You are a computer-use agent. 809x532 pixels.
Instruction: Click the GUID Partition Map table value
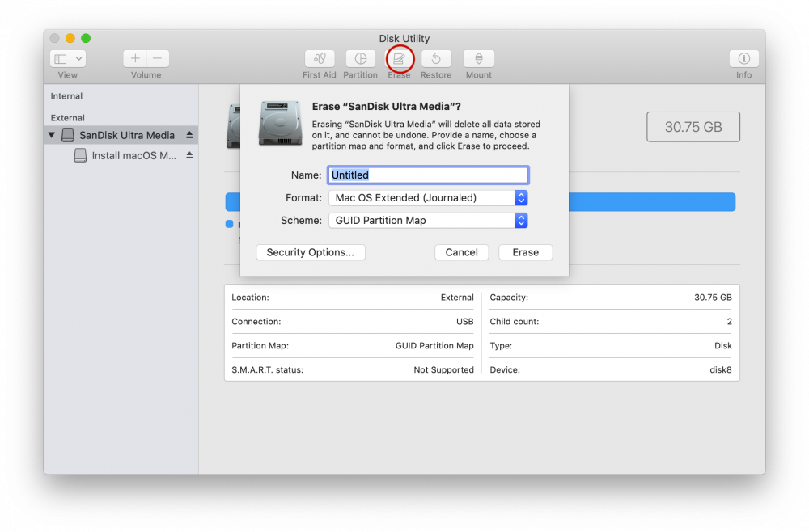point(434,346)
